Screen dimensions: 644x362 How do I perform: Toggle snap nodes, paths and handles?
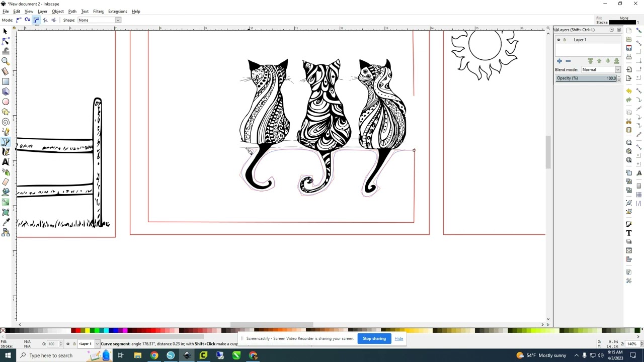(x=639, y=91)
